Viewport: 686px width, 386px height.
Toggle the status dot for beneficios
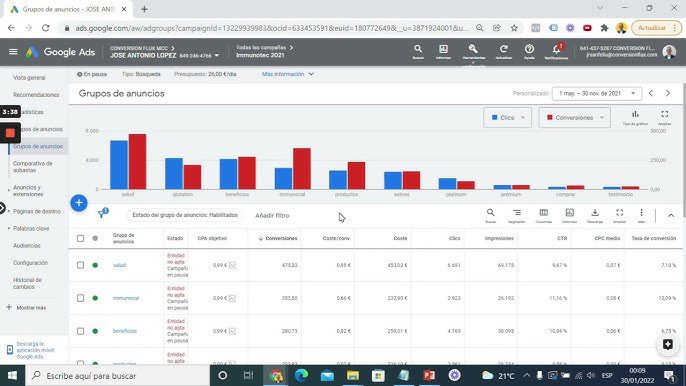point(95,331)
